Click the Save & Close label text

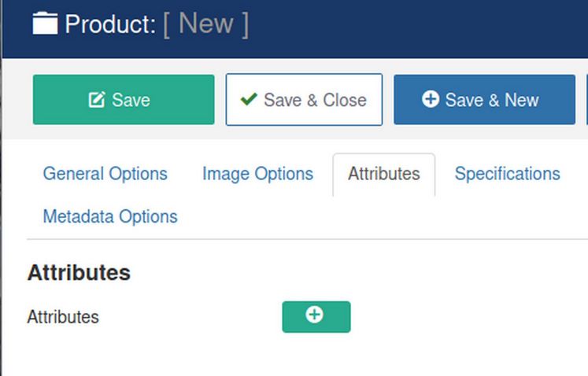point(315,100)
